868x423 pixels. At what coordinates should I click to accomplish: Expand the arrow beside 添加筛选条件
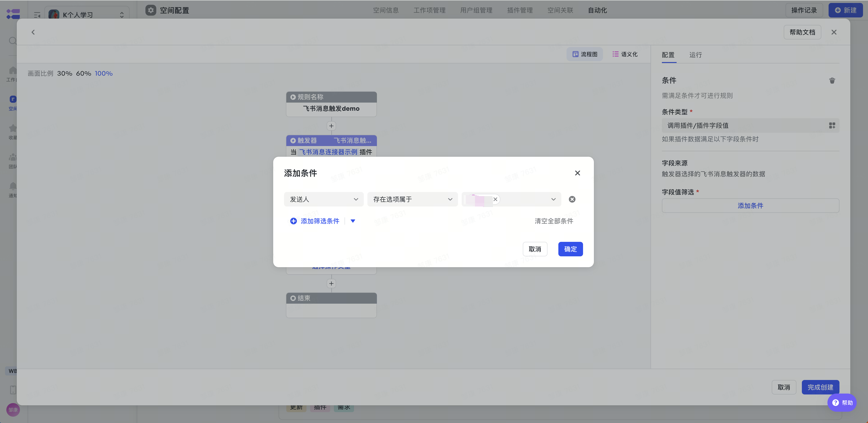click(353, 221)
